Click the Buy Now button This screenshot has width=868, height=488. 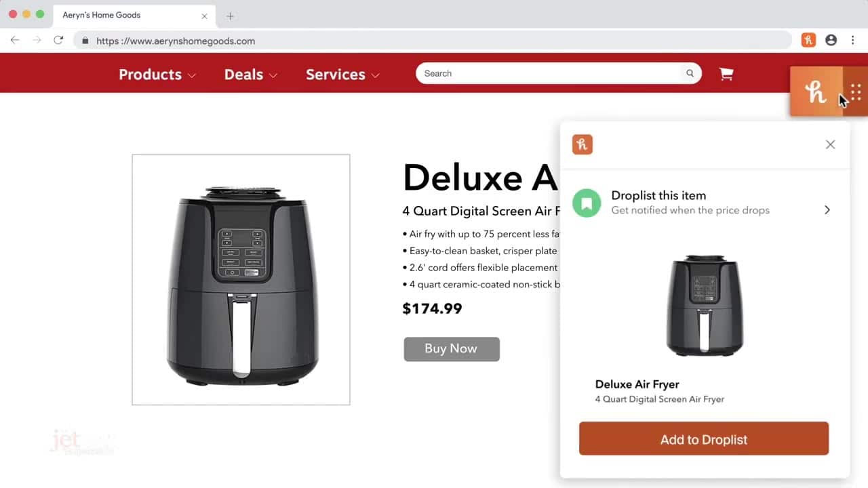[x=452, y=349]
